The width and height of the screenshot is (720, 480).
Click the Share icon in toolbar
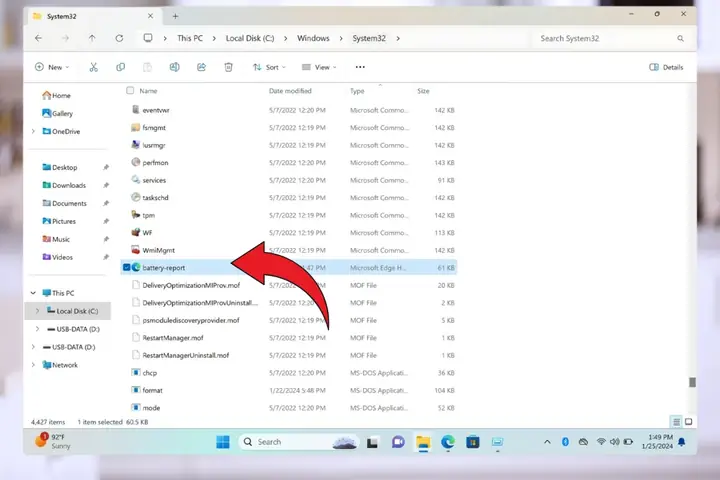pyautogui.click(x=201, y=67)
